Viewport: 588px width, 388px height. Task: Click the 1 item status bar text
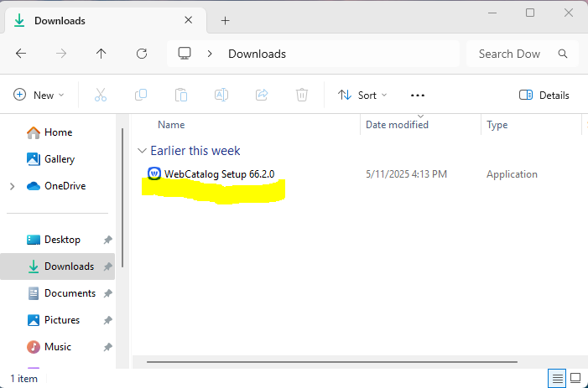(24, 379)
